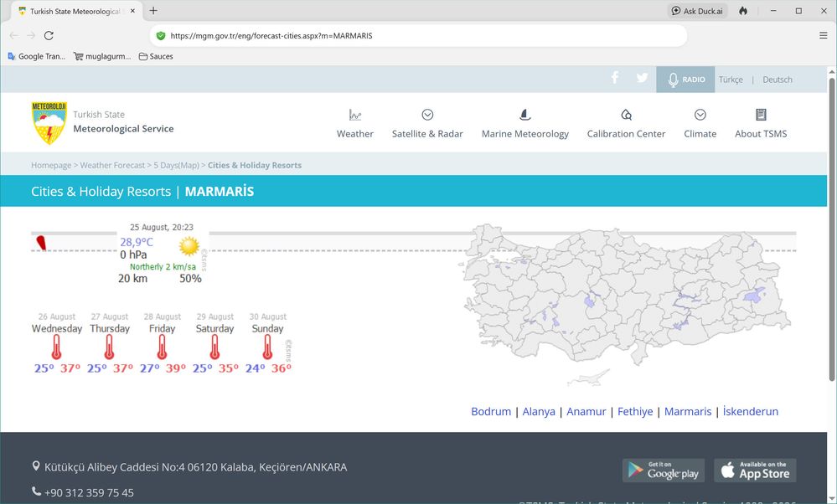Open the Climate menu
Screen dimensions: 837x504
(700, 124)
